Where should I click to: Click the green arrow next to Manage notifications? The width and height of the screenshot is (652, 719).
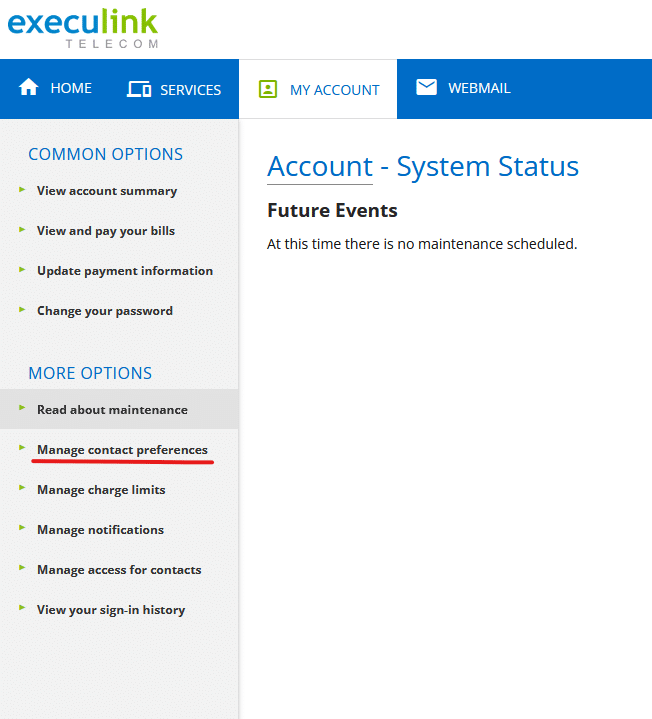(x=22, y=528)
